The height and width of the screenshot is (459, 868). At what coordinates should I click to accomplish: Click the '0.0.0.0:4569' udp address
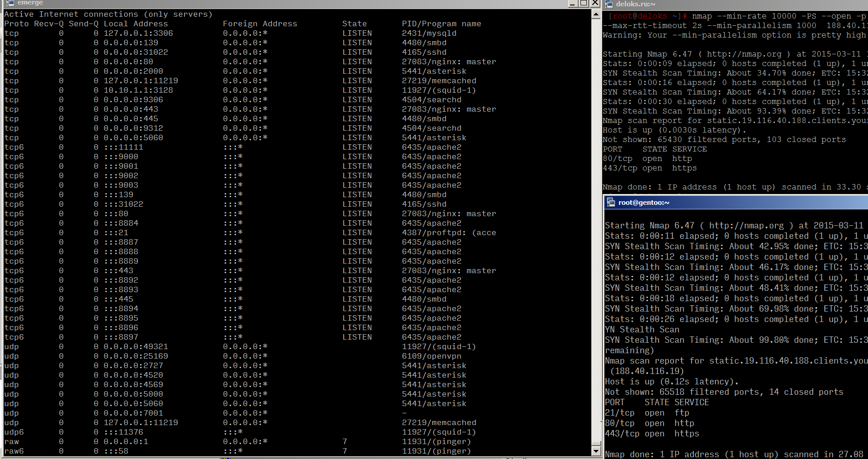click(133, 384)
